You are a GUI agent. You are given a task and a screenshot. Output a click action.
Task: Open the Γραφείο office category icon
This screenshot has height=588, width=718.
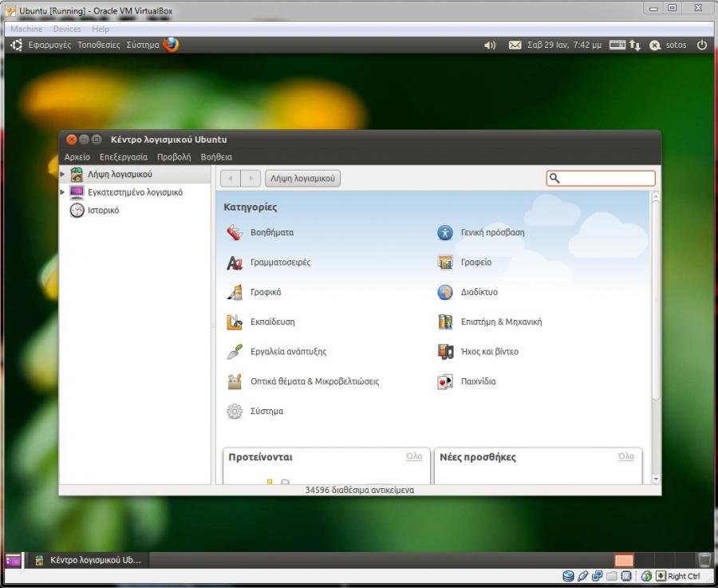445,262
